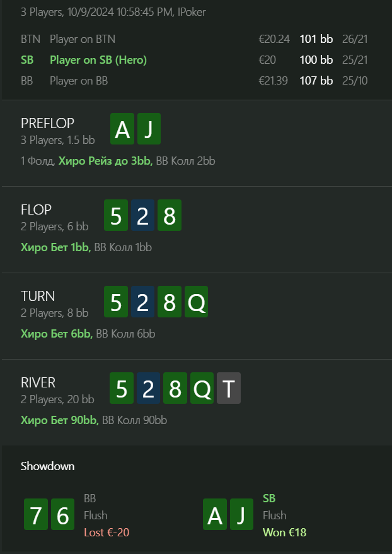Click the 7 card in BB's showdown hand
392x554 pixels.
[36, 515]
